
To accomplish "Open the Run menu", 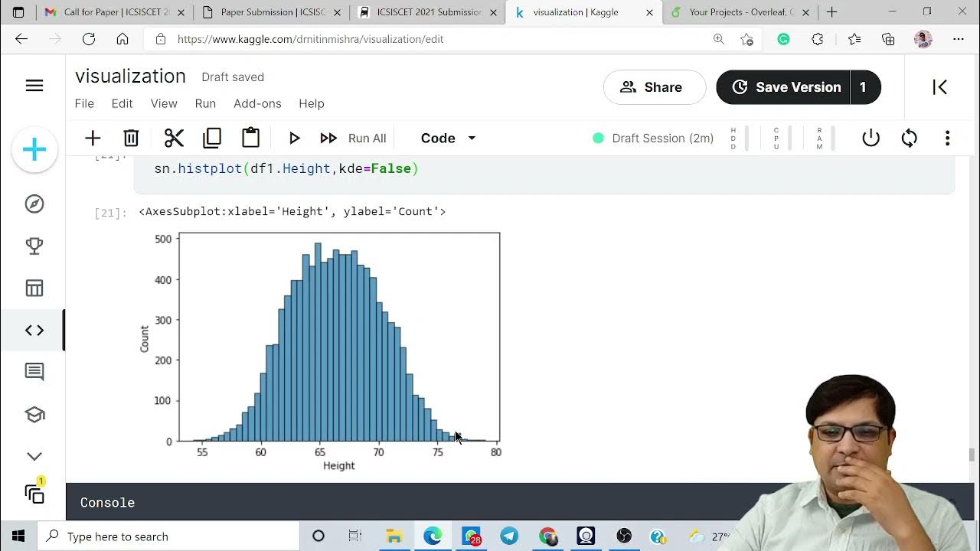I will tap(205, 103).
